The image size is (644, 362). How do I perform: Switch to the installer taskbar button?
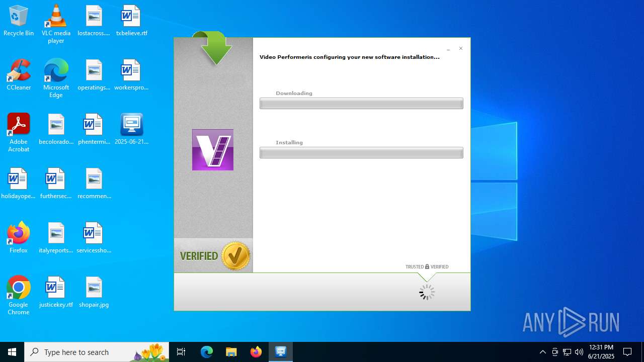coord(281,352)
